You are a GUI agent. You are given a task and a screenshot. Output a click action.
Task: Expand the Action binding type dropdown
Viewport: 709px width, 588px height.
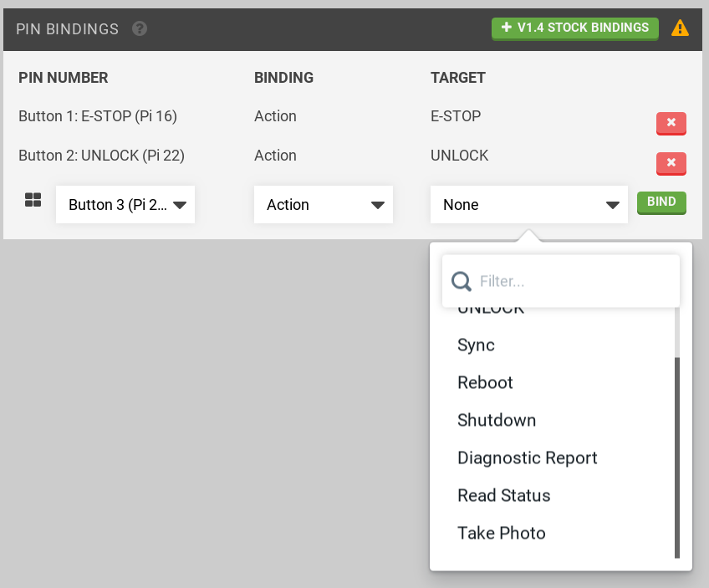tap(323, 205)
